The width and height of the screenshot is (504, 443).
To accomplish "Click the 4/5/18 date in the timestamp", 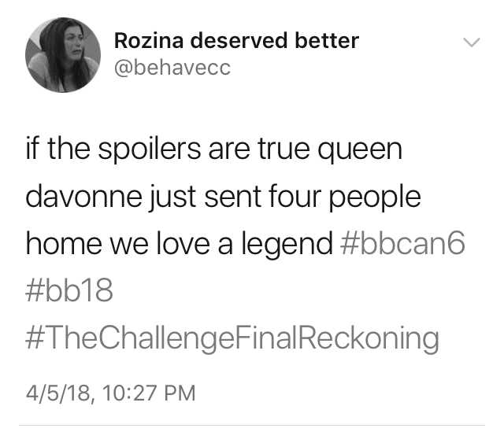I will point(60,393).
